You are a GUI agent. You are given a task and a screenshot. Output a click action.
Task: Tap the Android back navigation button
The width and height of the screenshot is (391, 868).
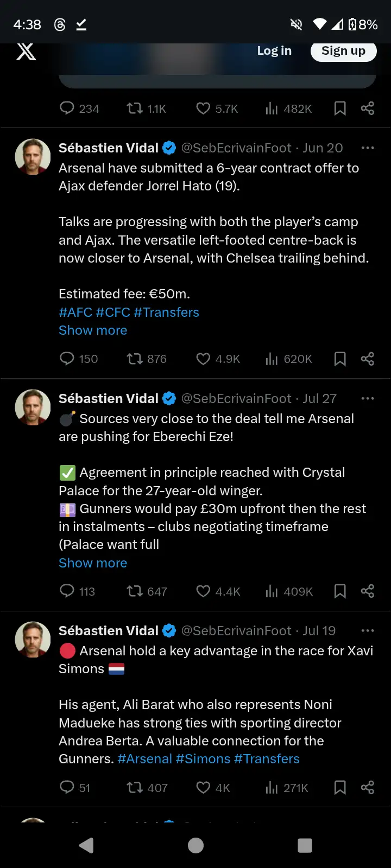tap(86, 845)
